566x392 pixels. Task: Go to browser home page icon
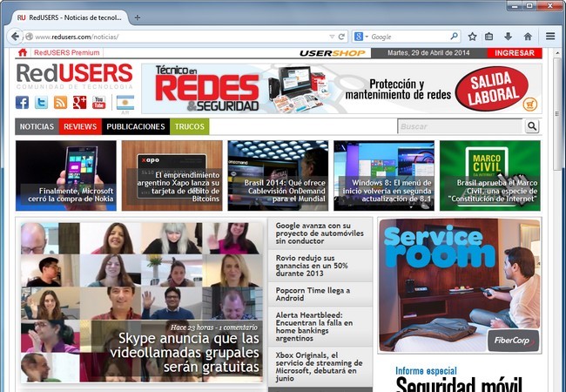528,37
